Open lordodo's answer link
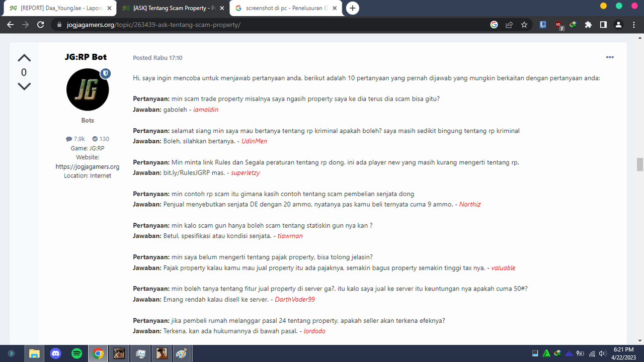Viewport: 644px width, 362px height. pyautogui.click(x=314, y=331)
